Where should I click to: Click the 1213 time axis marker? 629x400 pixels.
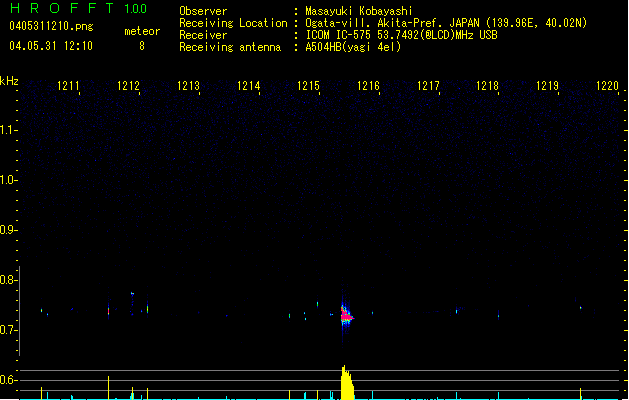click(x=189, y=86)
